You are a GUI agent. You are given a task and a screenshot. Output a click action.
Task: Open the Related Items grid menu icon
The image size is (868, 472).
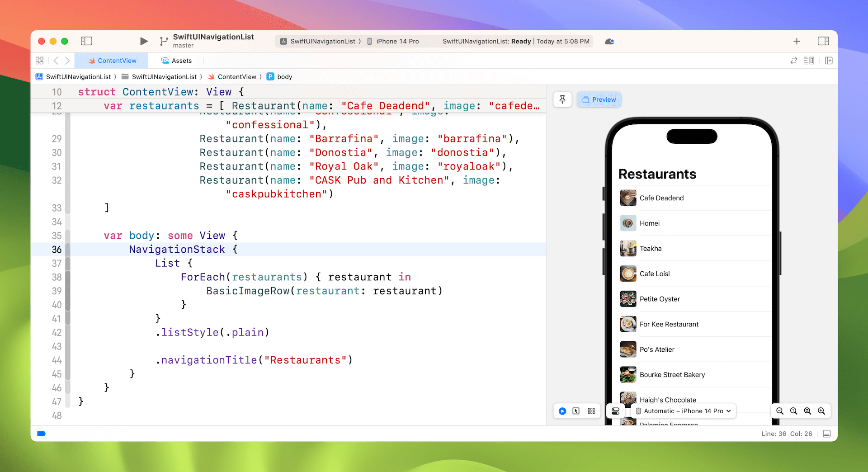(40, 61)
